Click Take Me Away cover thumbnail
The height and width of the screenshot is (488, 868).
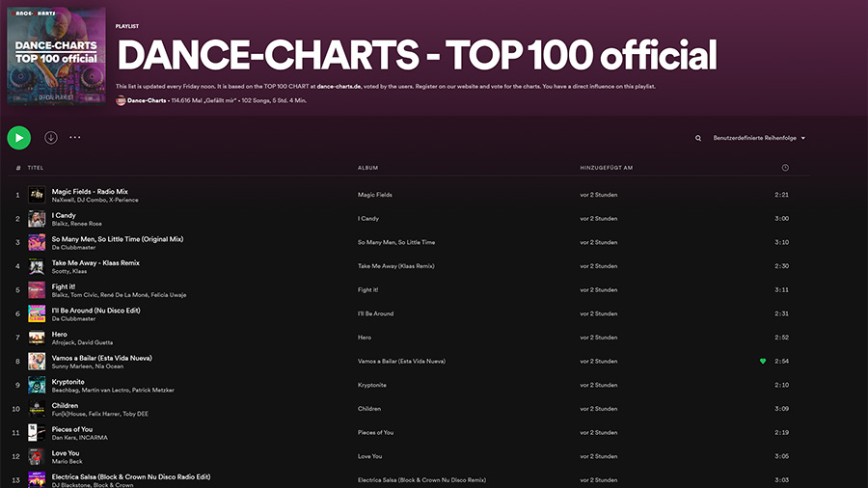click(37, 266)
